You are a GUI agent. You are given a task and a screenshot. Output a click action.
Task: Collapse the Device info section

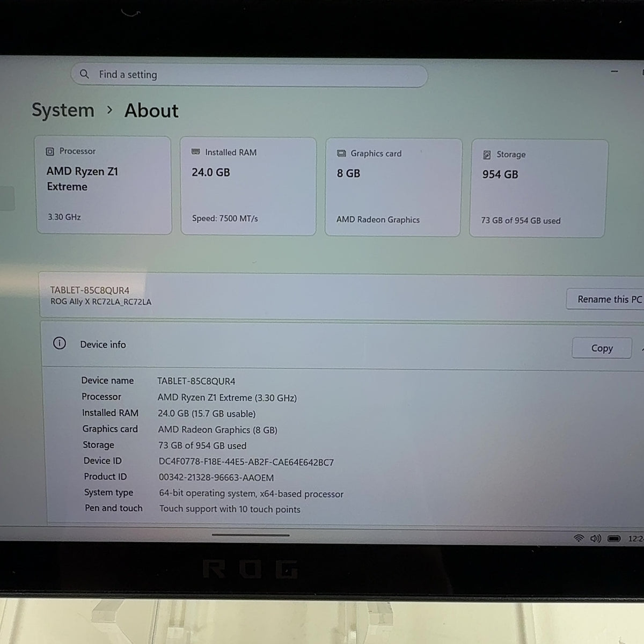click(x=641, y=349)
